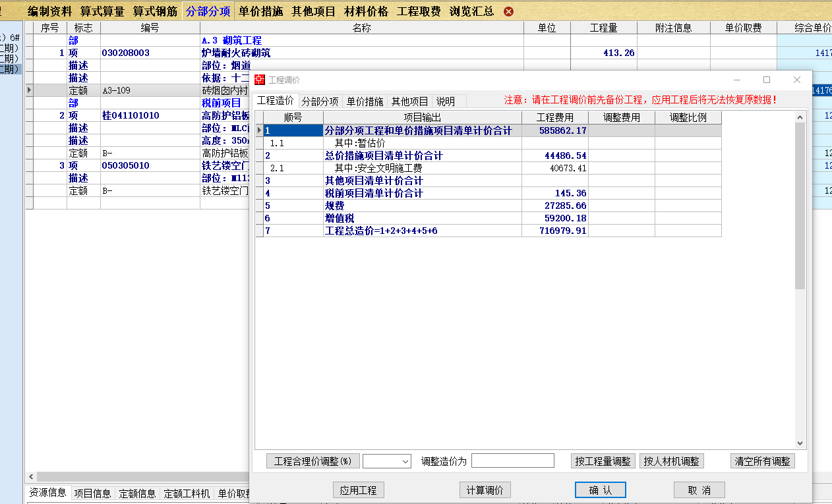Select 分部分项 tab in 工程调价 dialog
Screen dimensions: 832x504
pos(320,101)
